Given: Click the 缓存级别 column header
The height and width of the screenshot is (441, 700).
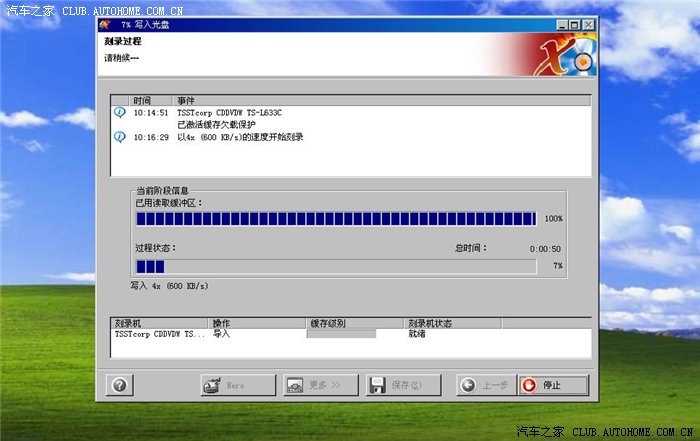Looking at the screenshot, I should (x=328, y=324).
